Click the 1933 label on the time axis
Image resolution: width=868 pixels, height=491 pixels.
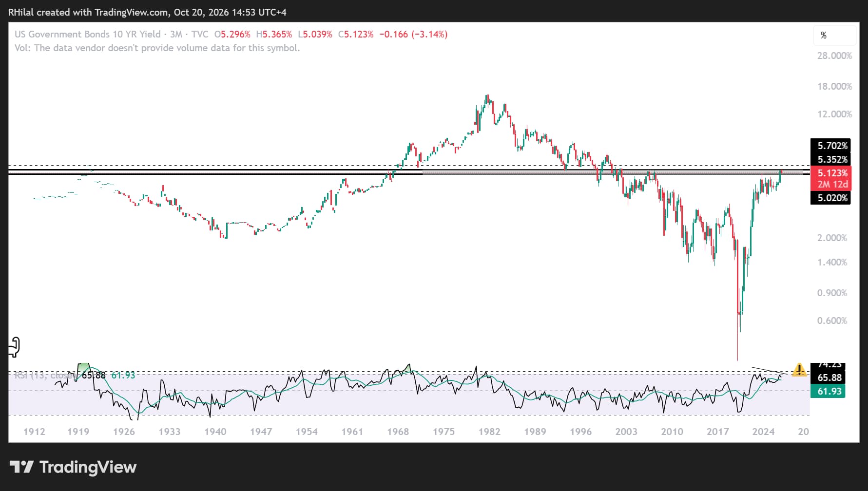pyautogui.click(x=169, y=432)
